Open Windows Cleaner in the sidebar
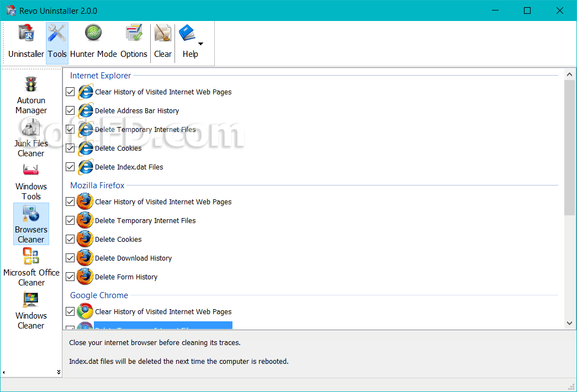The image size is (577, 392). coord(31,310)
